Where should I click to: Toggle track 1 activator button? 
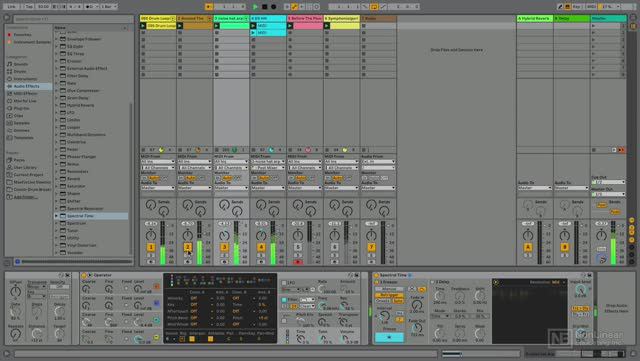coord(151,247)
